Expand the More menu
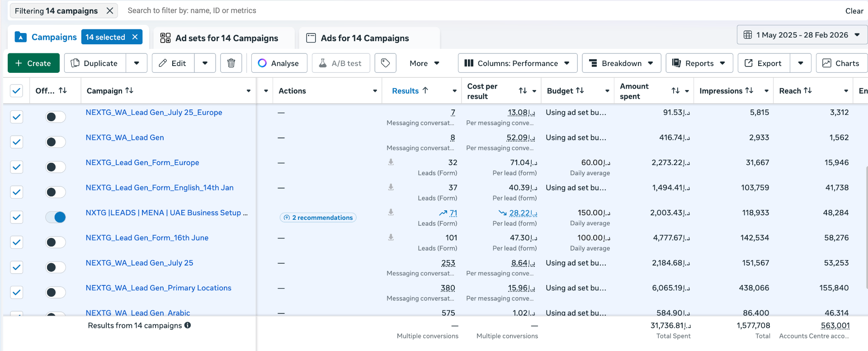This screenshot has width=868, height=351. pos(424,63)
